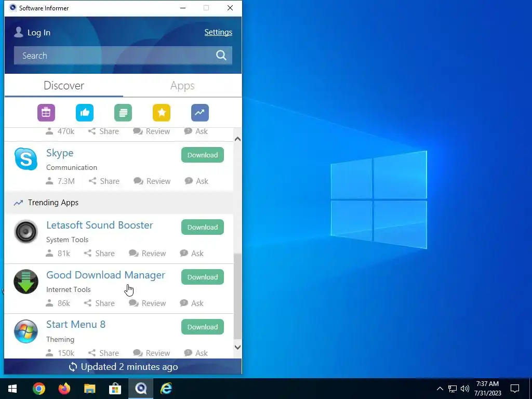Click the Internet Tools category label
This screenshot has height=399, width=532.
[x=68, y=289]
